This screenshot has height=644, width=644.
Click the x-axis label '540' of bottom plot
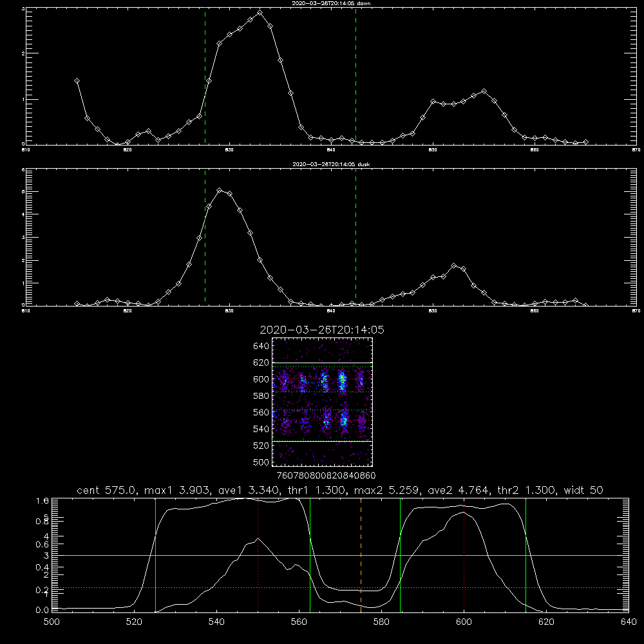pos(216,622)
